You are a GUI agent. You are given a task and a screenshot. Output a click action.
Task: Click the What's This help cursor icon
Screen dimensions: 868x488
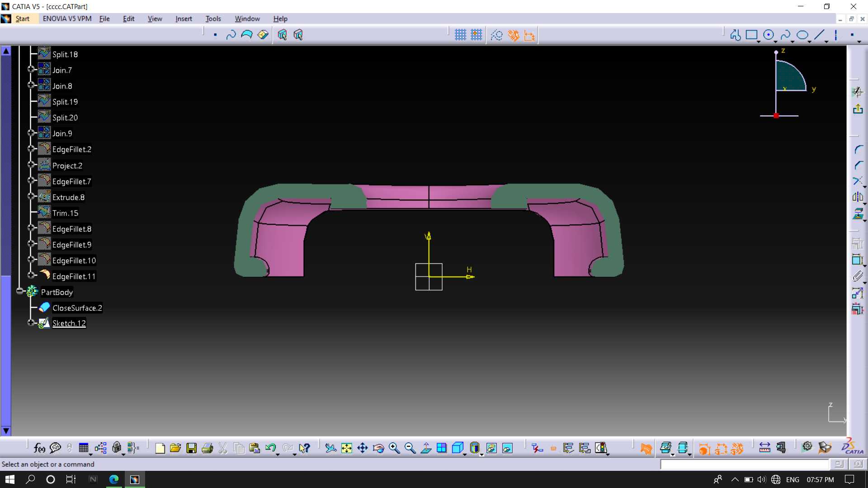(x=305, y=448)
